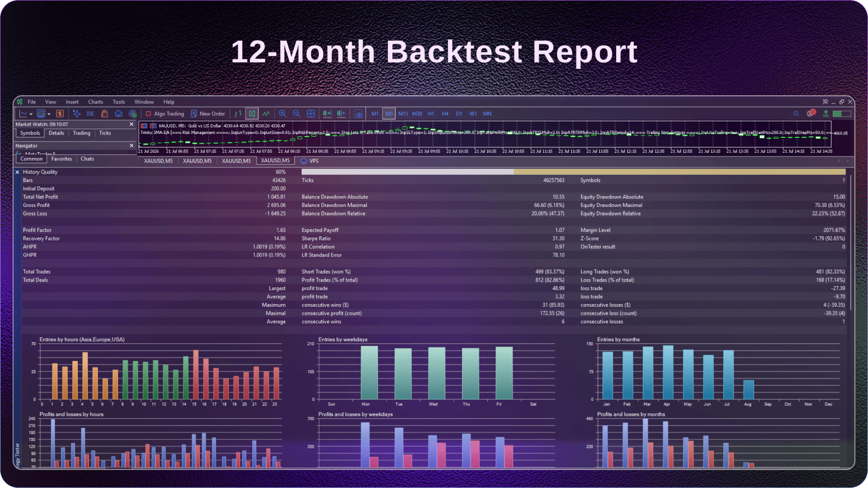868x488 pixels.
Task: Toggle chart shift icon
Action: click(x=341, y=114)
